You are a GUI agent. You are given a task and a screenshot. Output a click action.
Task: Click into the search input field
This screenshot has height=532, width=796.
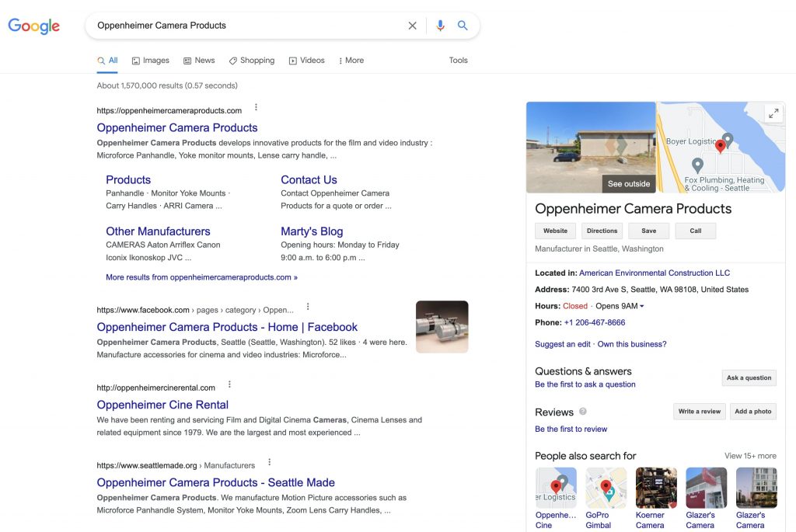[249, 26]
